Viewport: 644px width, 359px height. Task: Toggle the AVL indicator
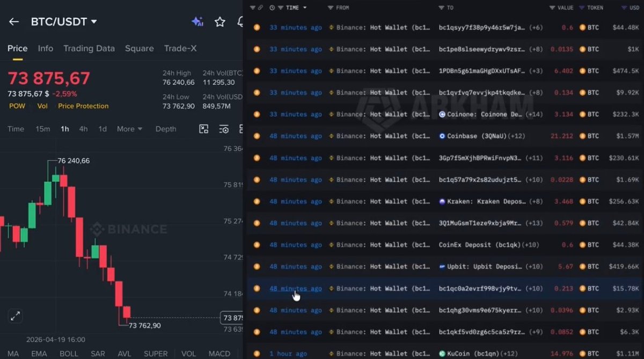125,354
